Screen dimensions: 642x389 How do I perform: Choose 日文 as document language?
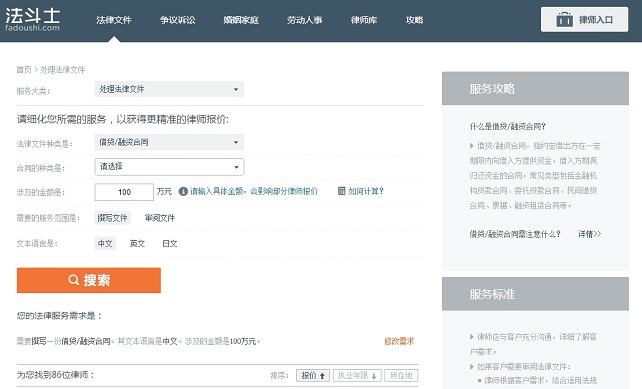[170, 244]
